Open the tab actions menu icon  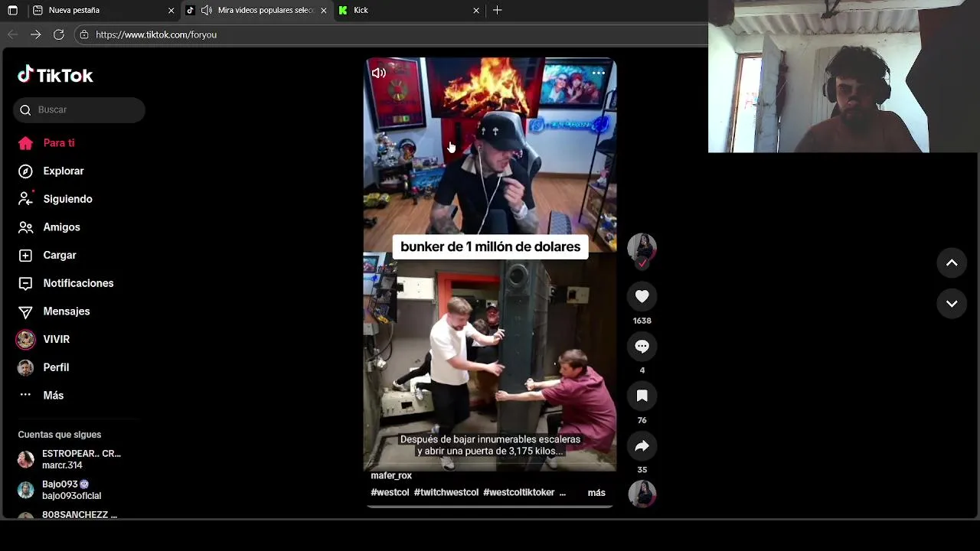[x=12, y=10]
